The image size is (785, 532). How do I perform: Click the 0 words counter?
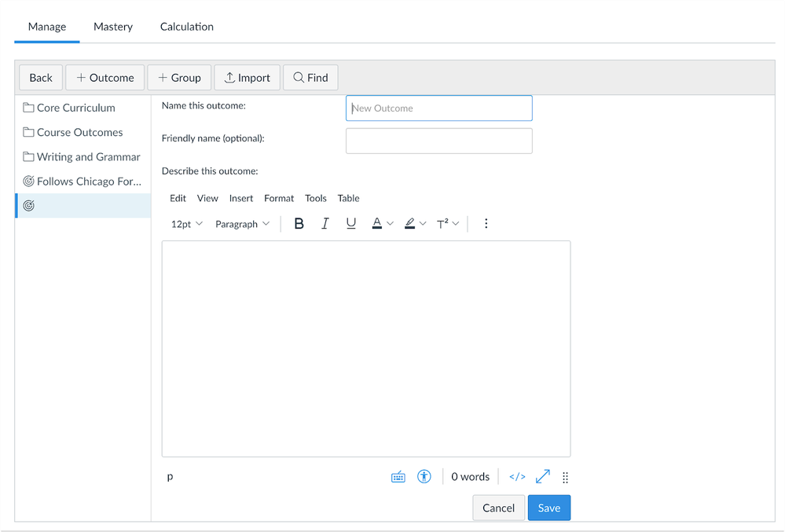(x=470, y=477)
